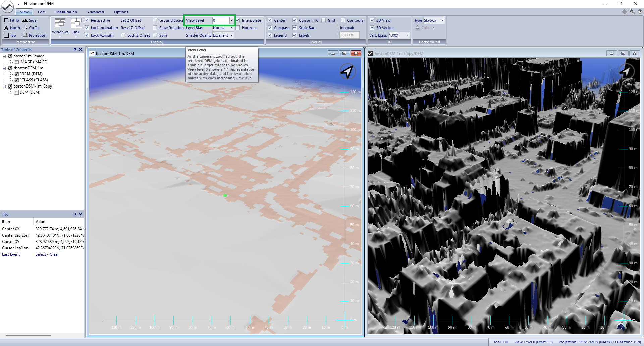Open the Edit ribbon tab
The height and width of the screenshot is (346, 644).
tap(41, 12)
